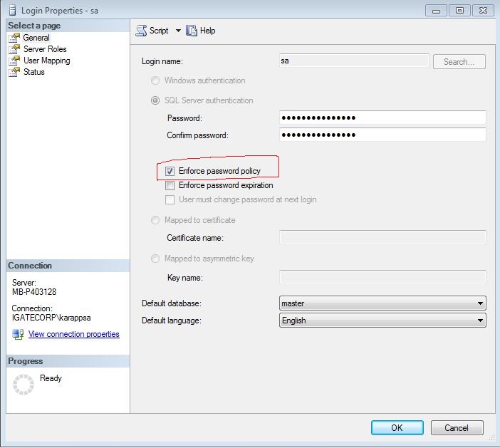The height and width of the screenshot is (448, 500).
Task: Click the Cancel button
Action: (457, 427)
